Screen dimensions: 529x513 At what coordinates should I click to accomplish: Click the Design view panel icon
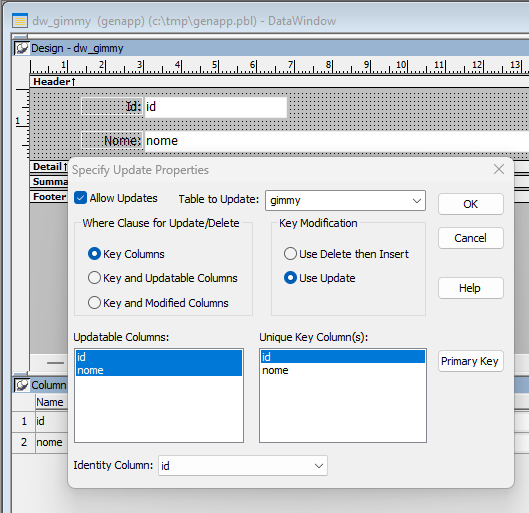22,48
